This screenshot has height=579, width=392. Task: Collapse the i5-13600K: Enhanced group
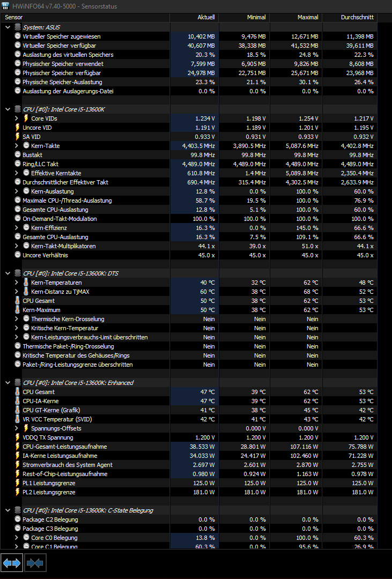tap(8, 383)
